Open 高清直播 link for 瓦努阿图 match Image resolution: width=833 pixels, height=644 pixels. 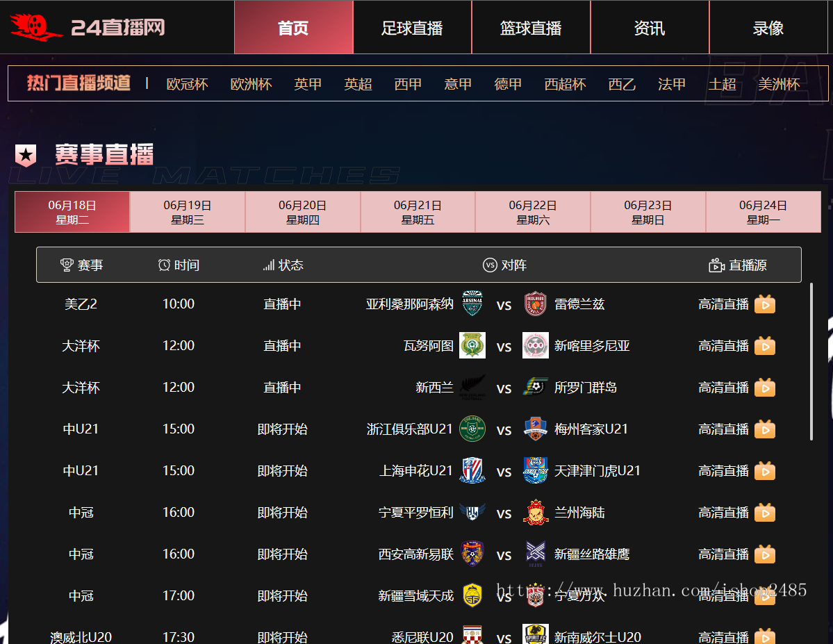[723, 346]
